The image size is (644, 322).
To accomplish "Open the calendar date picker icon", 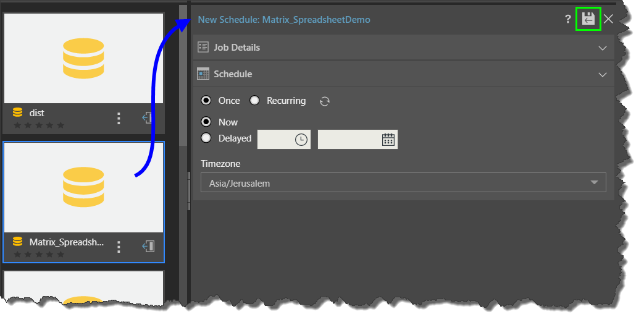I will (388, 140).
